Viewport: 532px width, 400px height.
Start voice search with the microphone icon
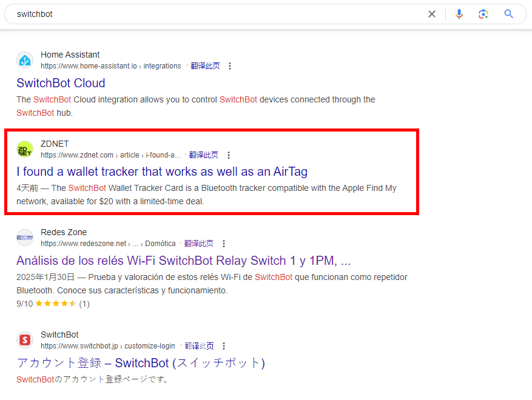point(459,14)
